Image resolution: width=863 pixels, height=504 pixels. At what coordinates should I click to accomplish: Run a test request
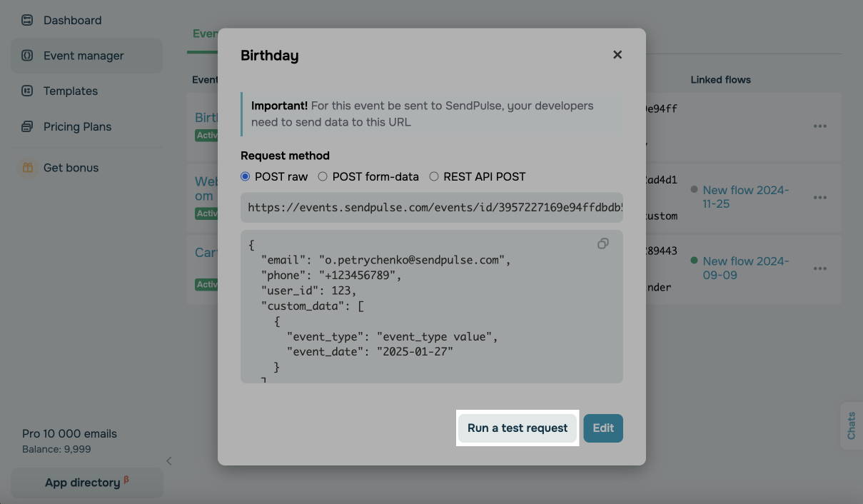pyautogui.click(x=518, y=428)
